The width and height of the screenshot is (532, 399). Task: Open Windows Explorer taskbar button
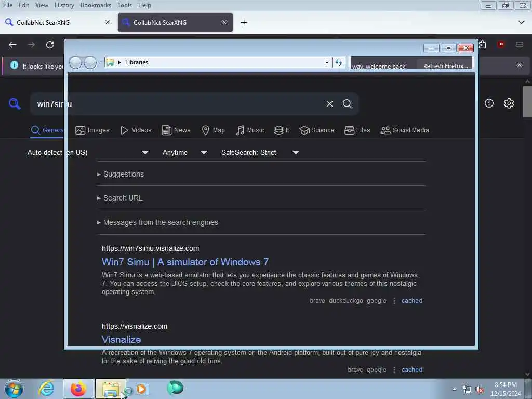(110, 389)
